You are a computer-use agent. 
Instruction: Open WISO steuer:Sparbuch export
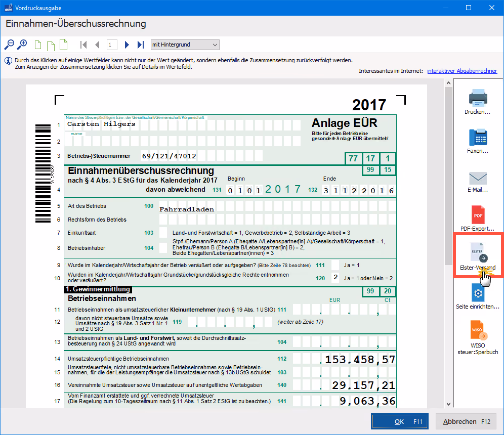478,337
